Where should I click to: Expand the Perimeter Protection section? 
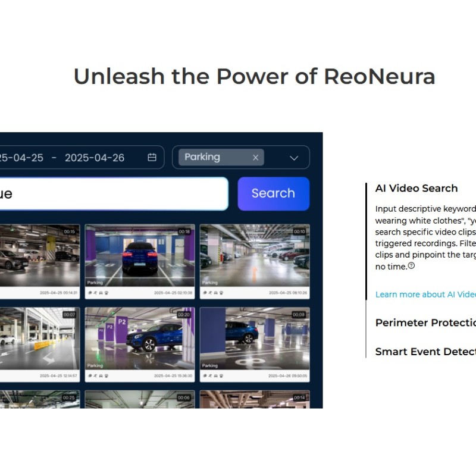point(425,322)
